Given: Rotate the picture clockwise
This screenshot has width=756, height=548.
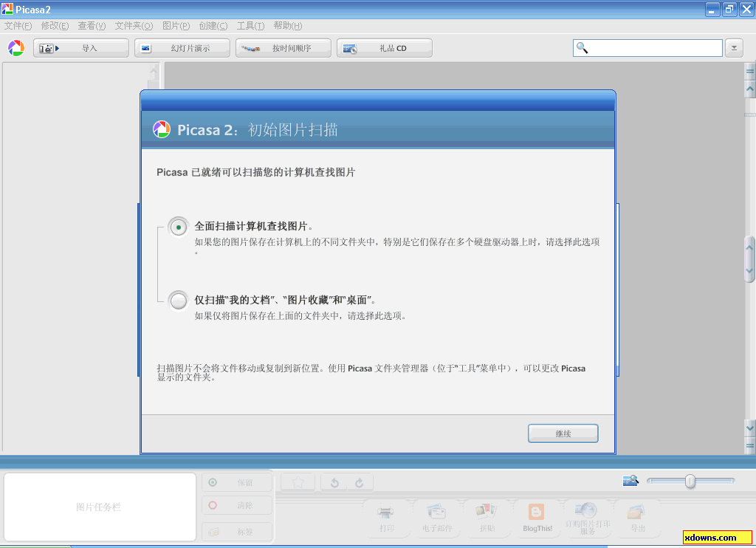Looking at the screenshot, I should pyautogui.click(x=360, y=482).
